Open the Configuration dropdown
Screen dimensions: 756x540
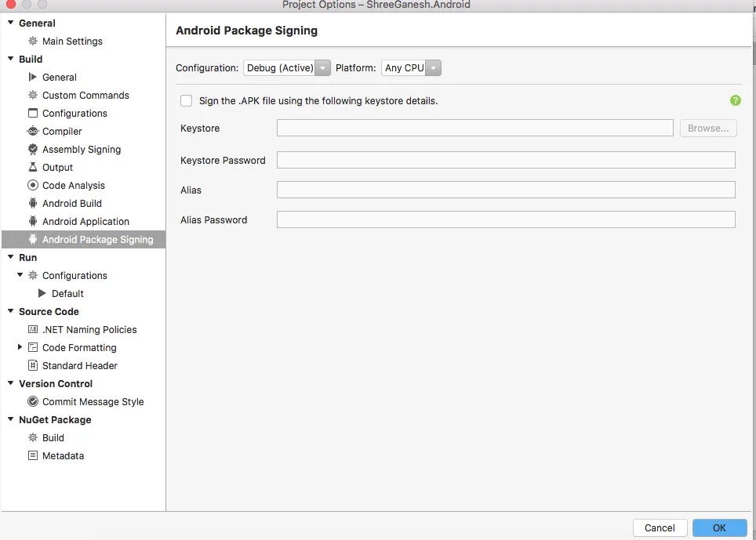[x=286, y=68]
